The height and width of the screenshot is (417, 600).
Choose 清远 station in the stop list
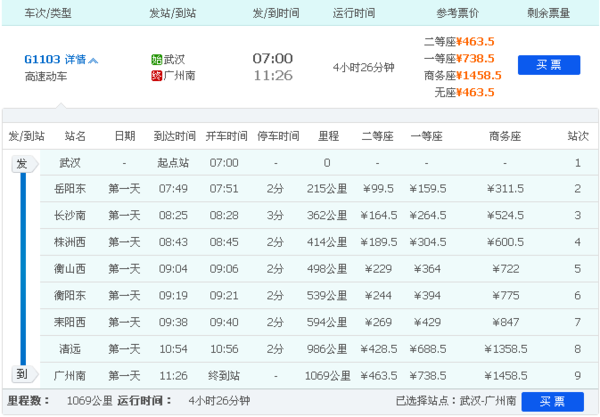pos(70,348)
